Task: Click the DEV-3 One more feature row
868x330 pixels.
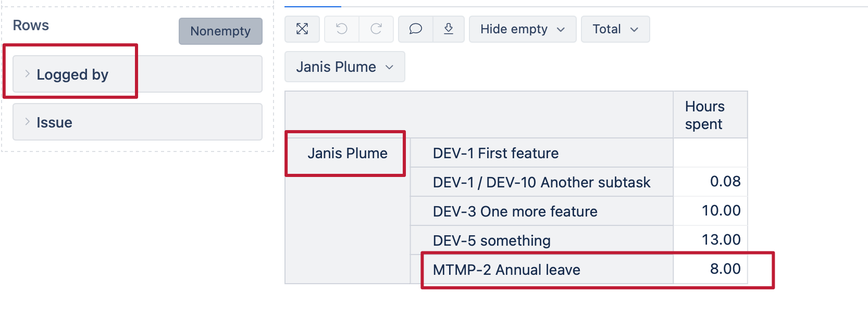Action: (515, 212)
